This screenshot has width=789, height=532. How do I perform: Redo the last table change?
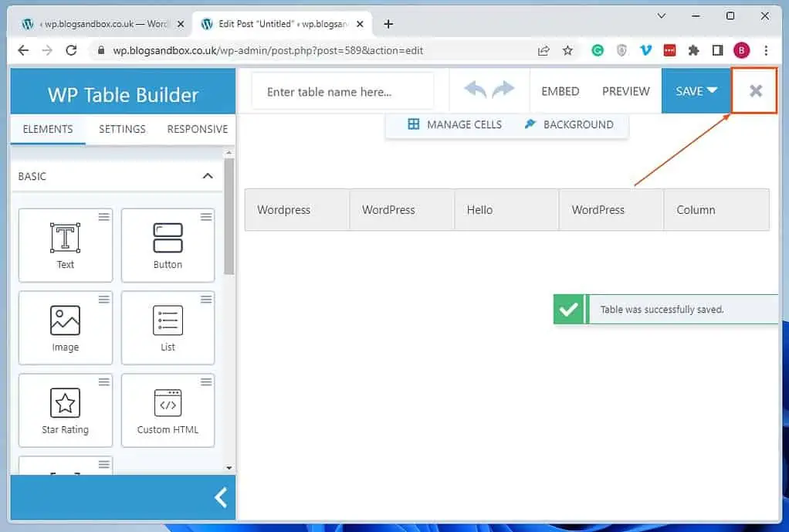pos(503,90)
